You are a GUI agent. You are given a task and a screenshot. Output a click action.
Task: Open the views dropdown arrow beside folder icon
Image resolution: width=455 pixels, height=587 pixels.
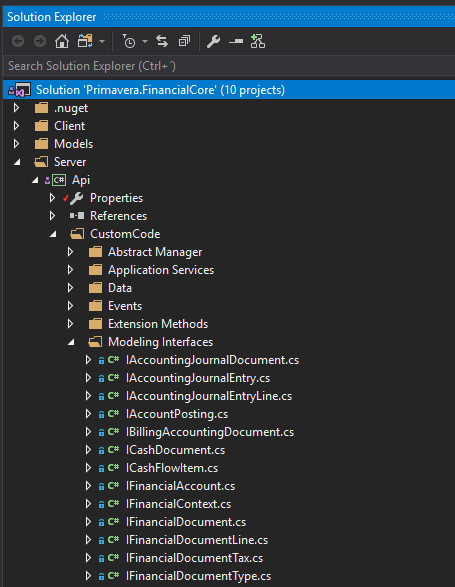102,42
